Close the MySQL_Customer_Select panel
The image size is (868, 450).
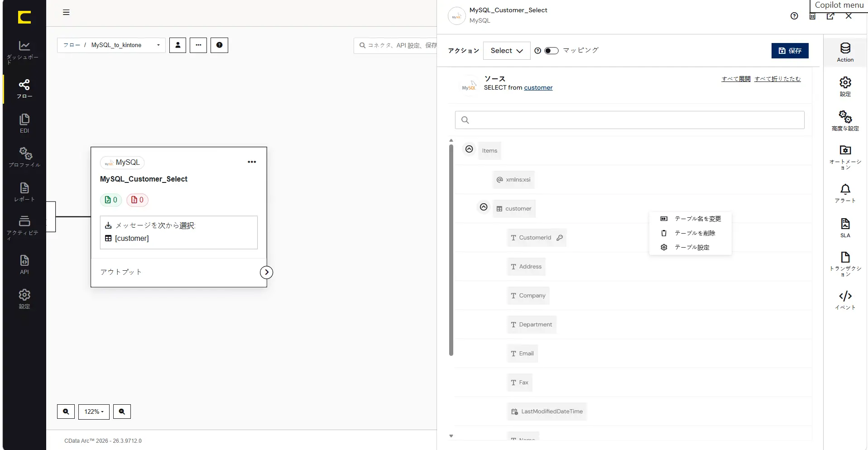point(849,16)
